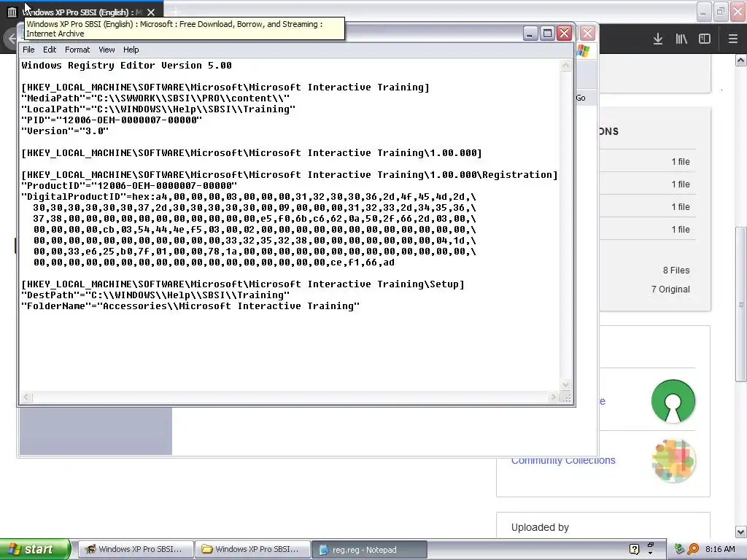The height and width of the screenshot is (560, 747).
Task: Click the 8:16 AM taskbar clock
Action: tap(720, 549)
